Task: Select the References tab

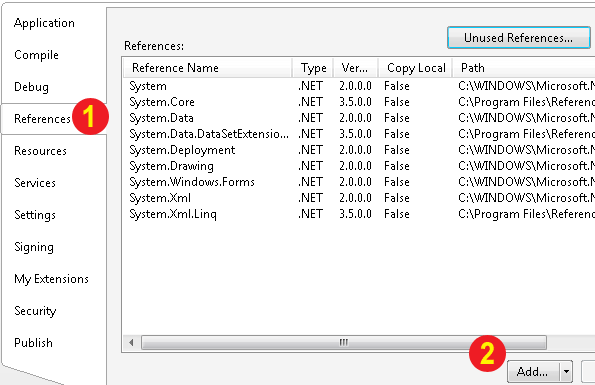Action: pos(42,119)
